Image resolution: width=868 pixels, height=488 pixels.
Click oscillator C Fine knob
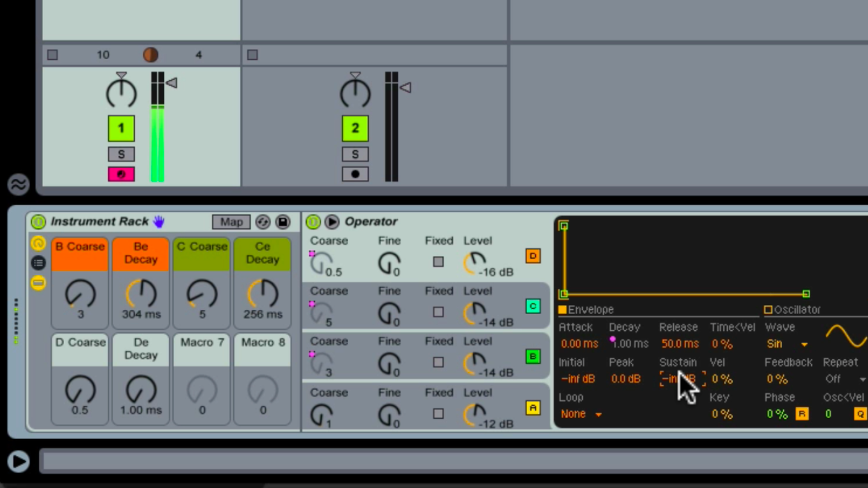coord(389,313)
